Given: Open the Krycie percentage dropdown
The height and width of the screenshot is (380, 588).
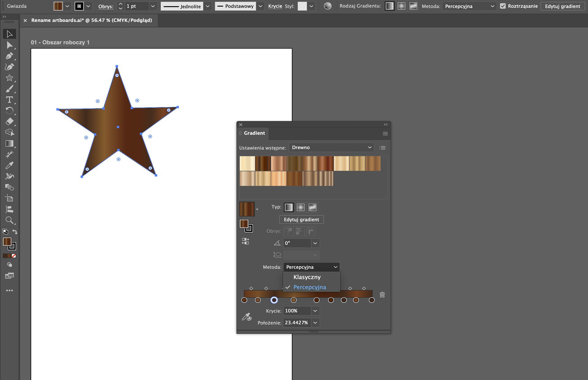Looking at the screenshot, I should click(315, 311).
